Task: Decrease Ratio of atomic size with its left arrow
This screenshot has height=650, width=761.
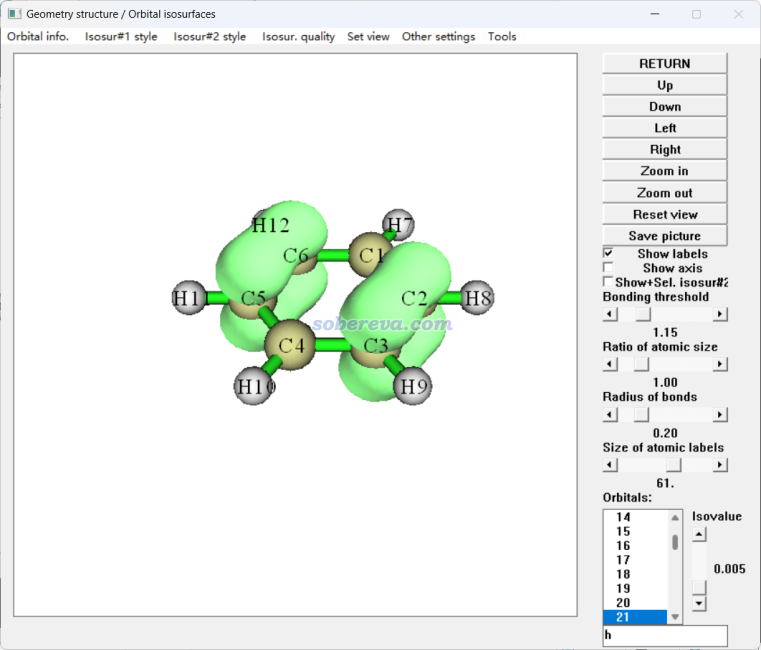Action: click(610, 364)
